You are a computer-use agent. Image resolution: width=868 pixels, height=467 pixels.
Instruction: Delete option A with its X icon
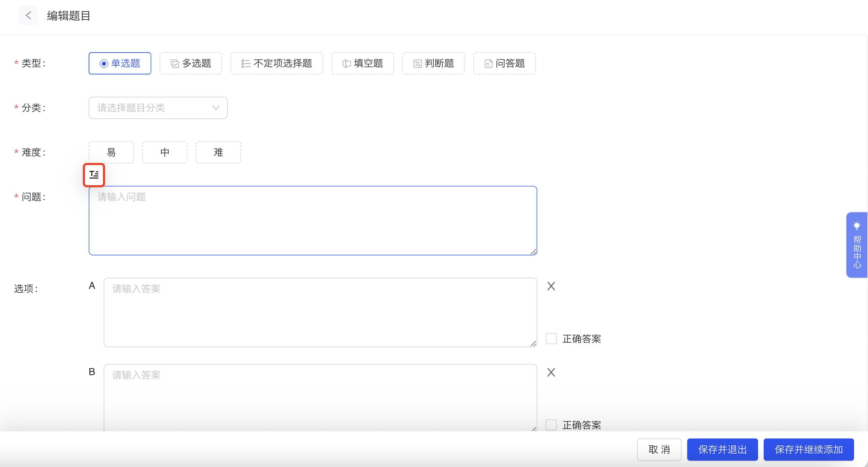551,286
